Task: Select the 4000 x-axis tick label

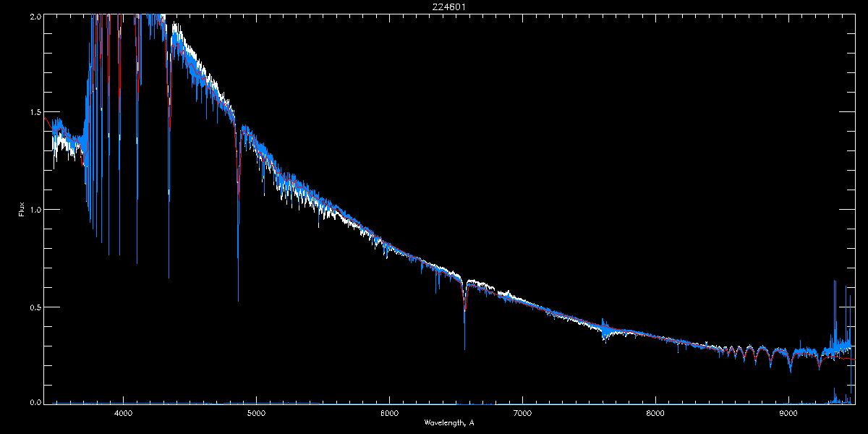Action: pos(123,412)
